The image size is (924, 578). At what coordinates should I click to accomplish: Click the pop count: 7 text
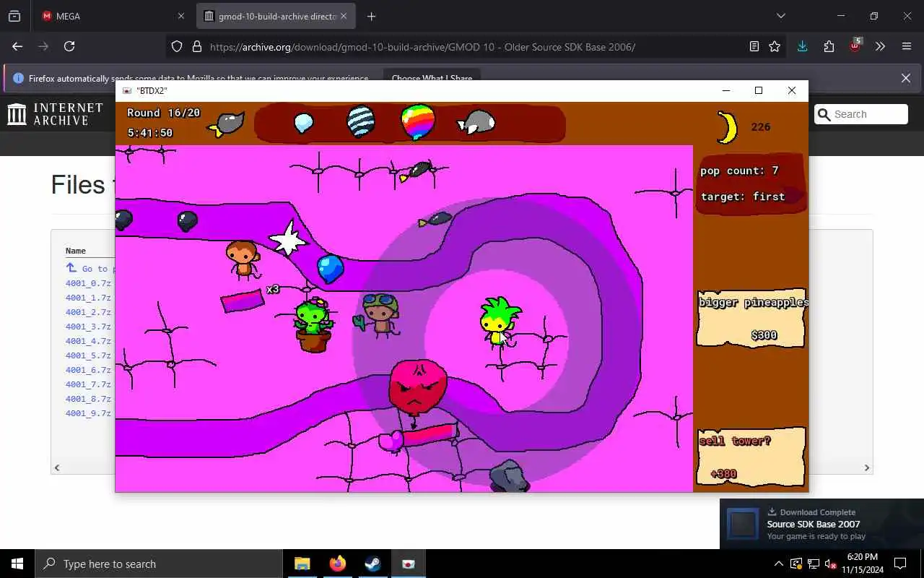coord(739,171)
